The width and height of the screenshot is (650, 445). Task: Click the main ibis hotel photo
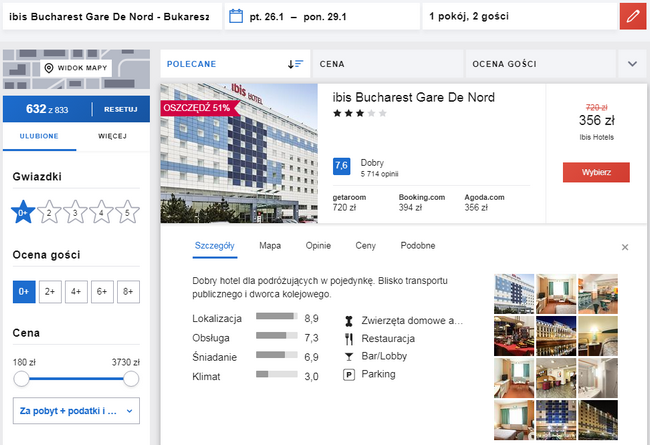239,153
